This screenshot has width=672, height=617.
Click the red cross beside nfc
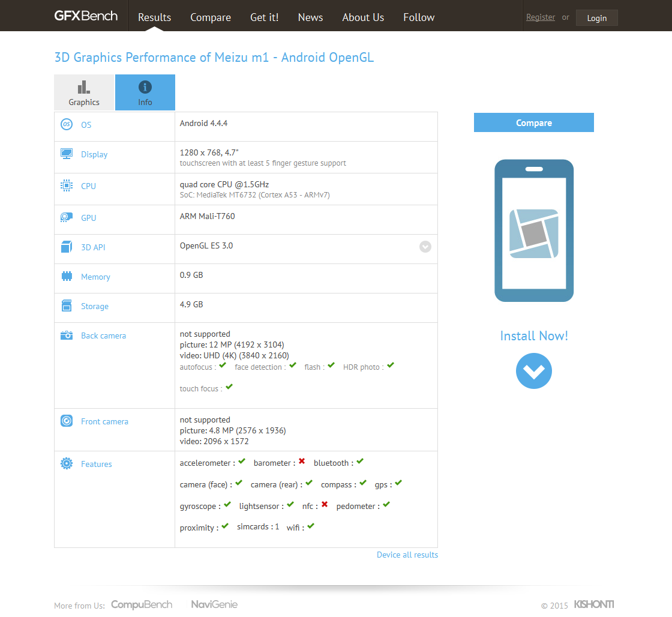point(325,504)
